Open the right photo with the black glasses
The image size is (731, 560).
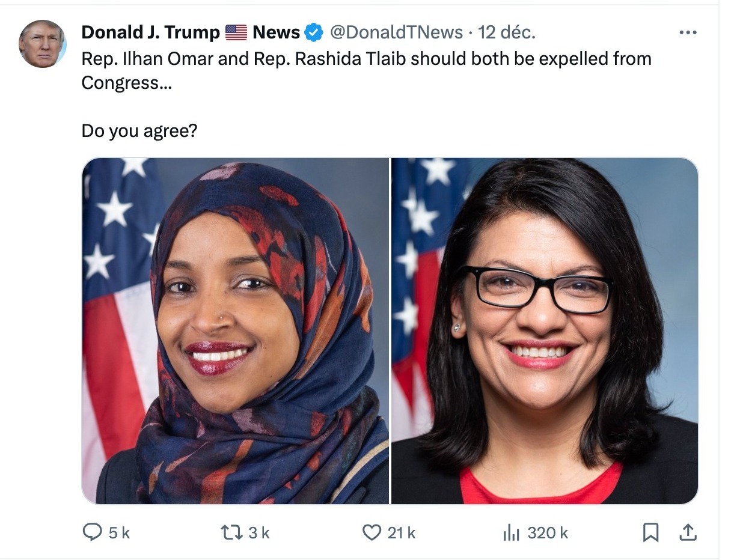coord(545,331)
